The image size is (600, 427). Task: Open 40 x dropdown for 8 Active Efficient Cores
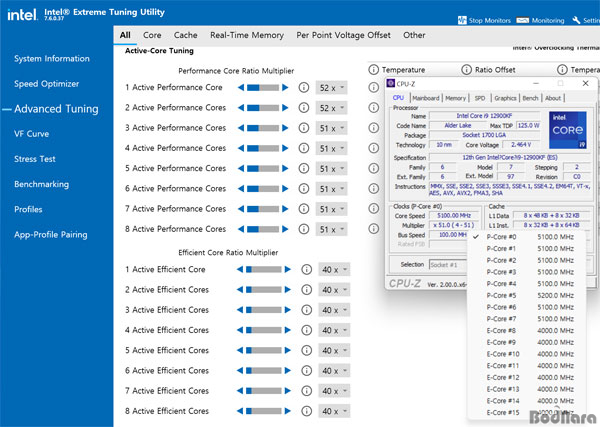coord(334,411)
